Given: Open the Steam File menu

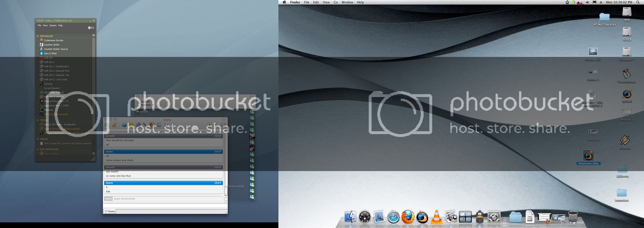Looking at the screenshot, I should click(39, 25).
